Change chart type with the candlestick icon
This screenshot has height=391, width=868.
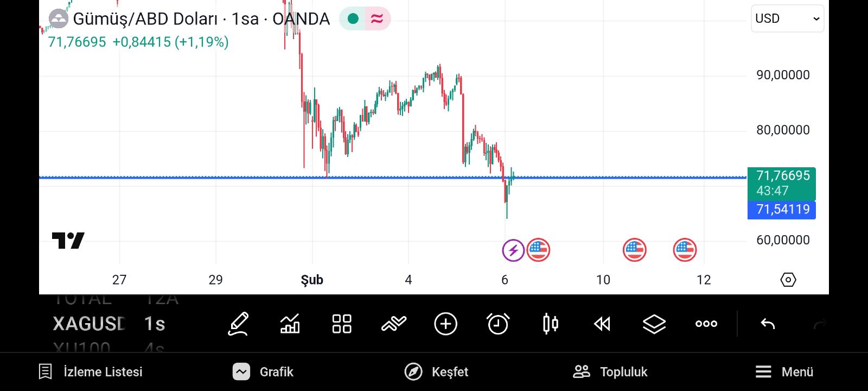click(550, 324)
